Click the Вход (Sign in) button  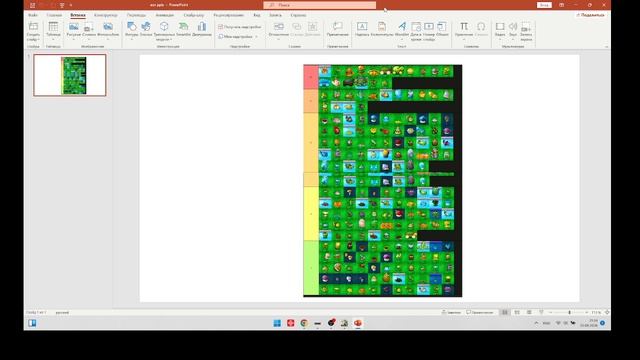[x=544, y=5]
